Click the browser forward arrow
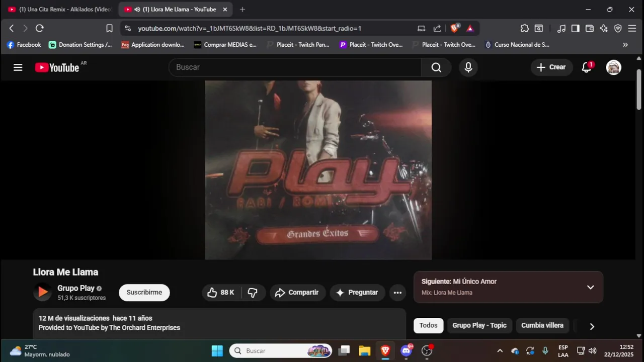Image resolution: width=644 pixels, height=362 pixels. [25, 29]
